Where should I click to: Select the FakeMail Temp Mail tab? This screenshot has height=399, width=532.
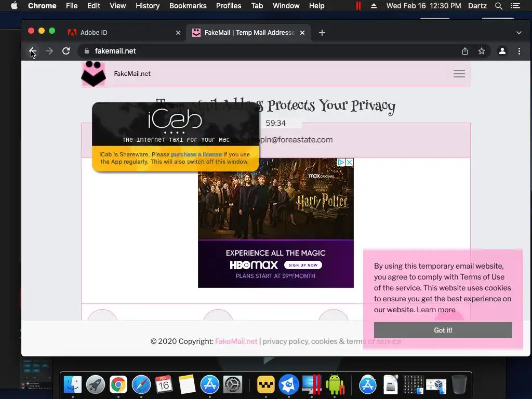click(248, 33)
